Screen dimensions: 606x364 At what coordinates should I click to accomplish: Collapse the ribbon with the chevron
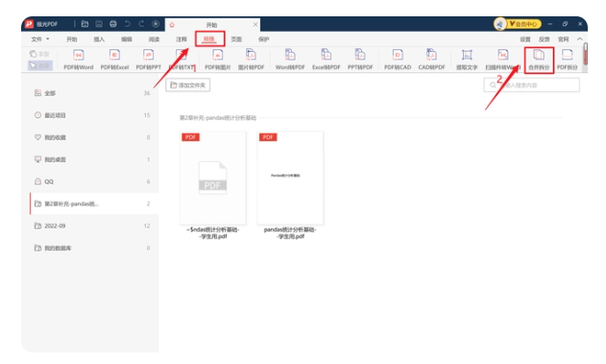tap(580, 39)
